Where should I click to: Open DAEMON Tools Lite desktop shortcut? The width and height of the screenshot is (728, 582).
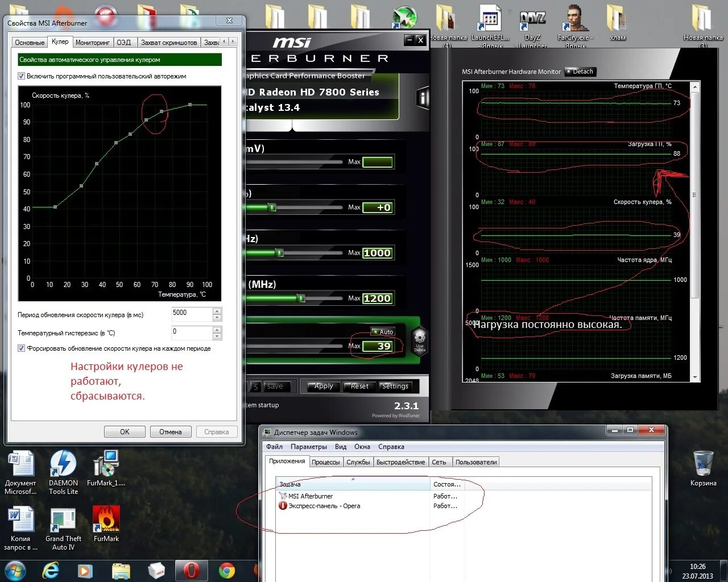63,472
